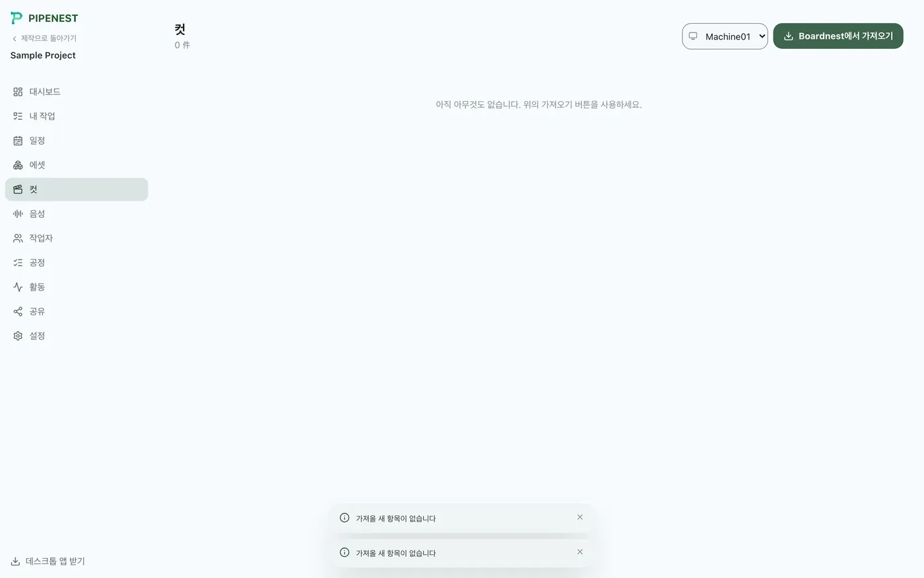Open 공정 in the sidebar
This screenshot has width=924, height=578.
pos(77,263)
